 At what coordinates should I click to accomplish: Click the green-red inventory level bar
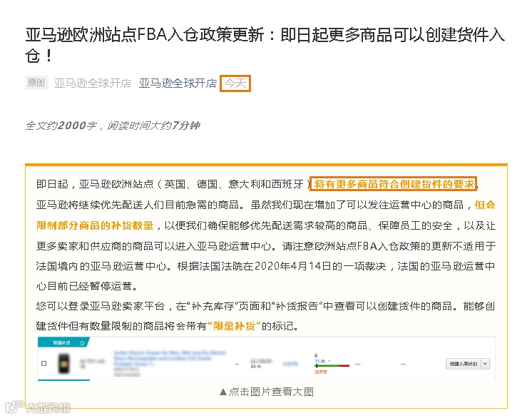coord(332,366)
